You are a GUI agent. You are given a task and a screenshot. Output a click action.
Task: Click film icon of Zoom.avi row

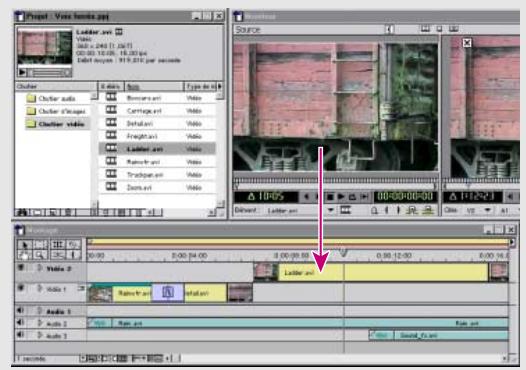(111, 187)
